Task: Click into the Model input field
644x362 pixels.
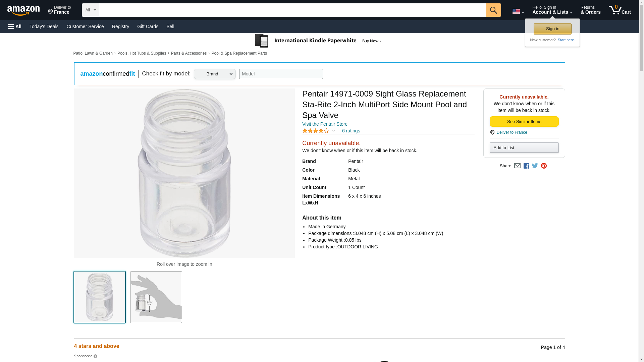Action: tap(281, 74)
